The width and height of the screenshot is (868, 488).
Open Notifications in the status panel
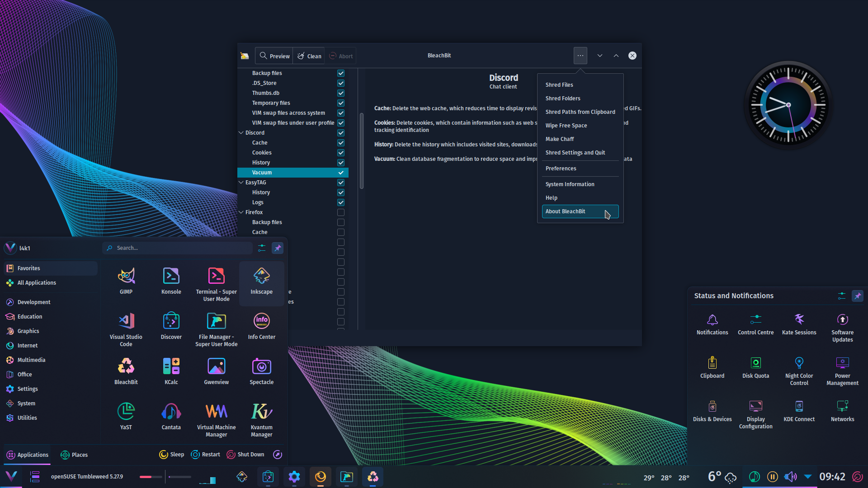[712, 324]
